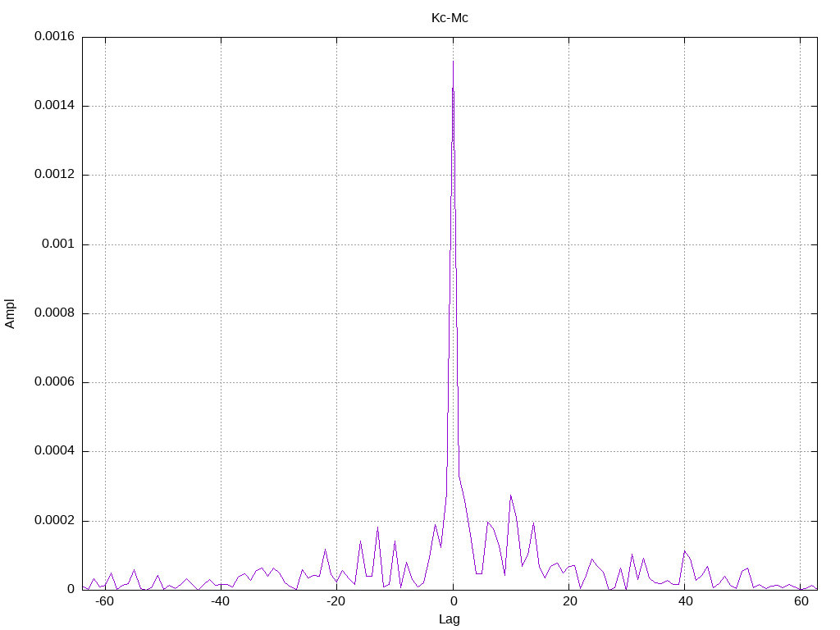Select the 0.0014 y-axis tick label
Viewport: 840px width, 630px height.
pyautogui.click(x=55, y=105)
